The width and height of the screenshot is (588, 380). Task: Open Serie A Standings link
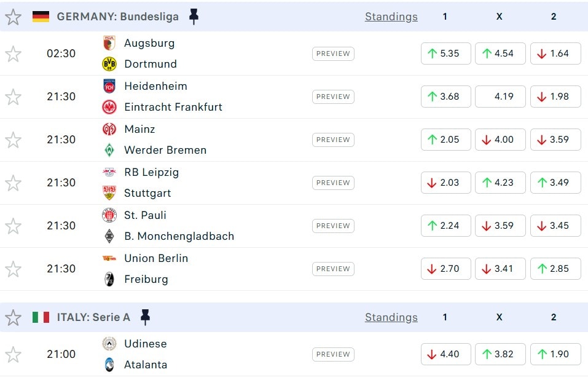[391, 317]
